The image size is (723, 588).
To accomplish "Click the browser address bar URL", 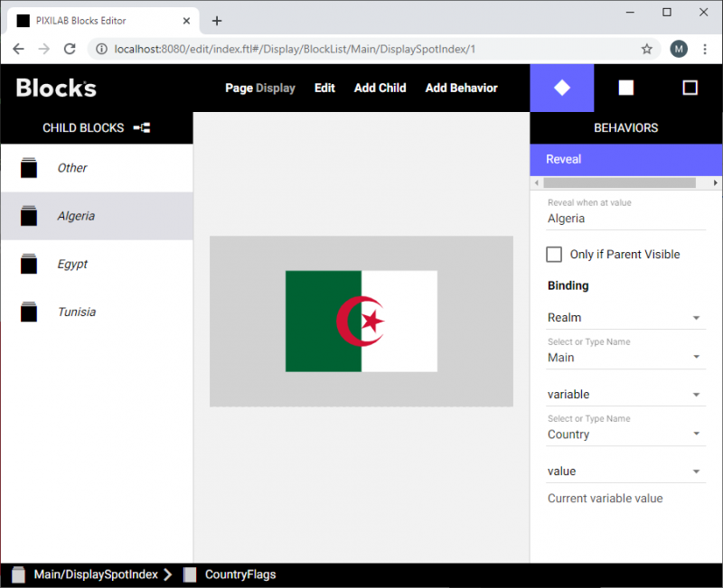I will [x=295, y=49].
